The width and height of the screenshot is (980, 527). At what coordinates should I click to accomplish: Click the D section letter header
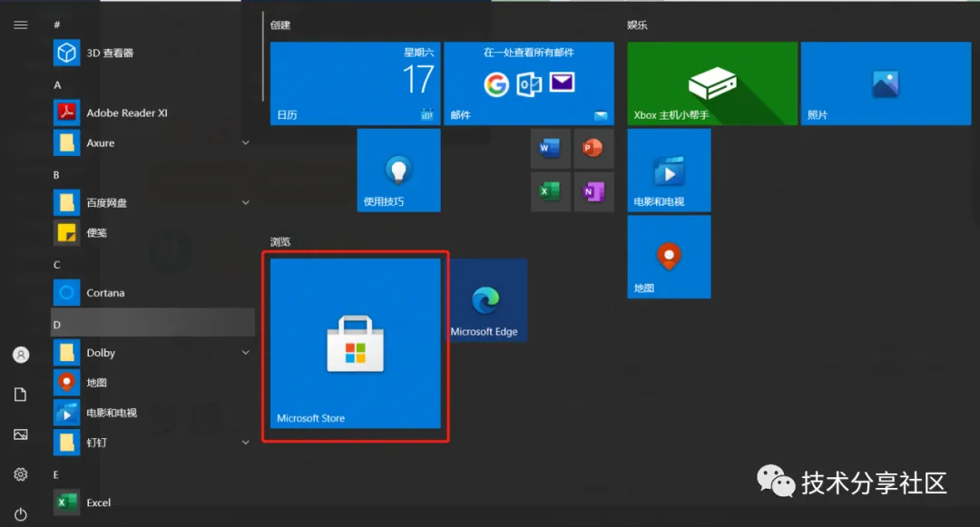tap(153, 323)
